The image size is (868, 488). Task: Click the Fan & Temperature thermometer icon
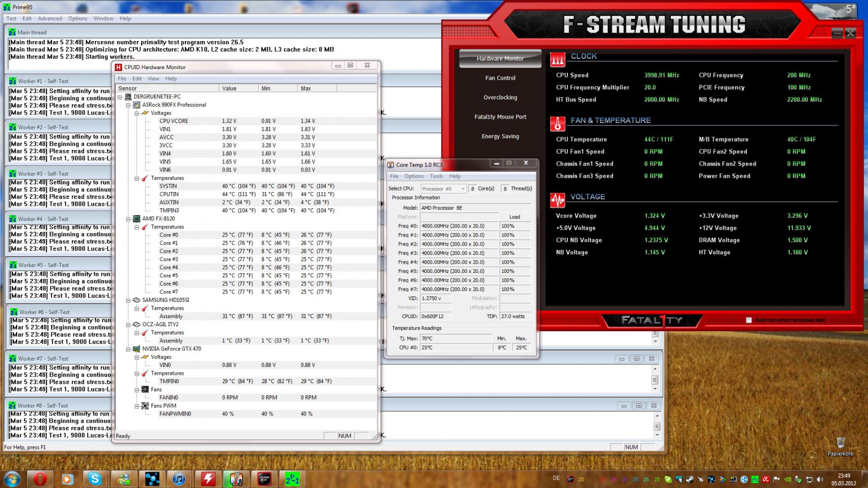point(558,123)
